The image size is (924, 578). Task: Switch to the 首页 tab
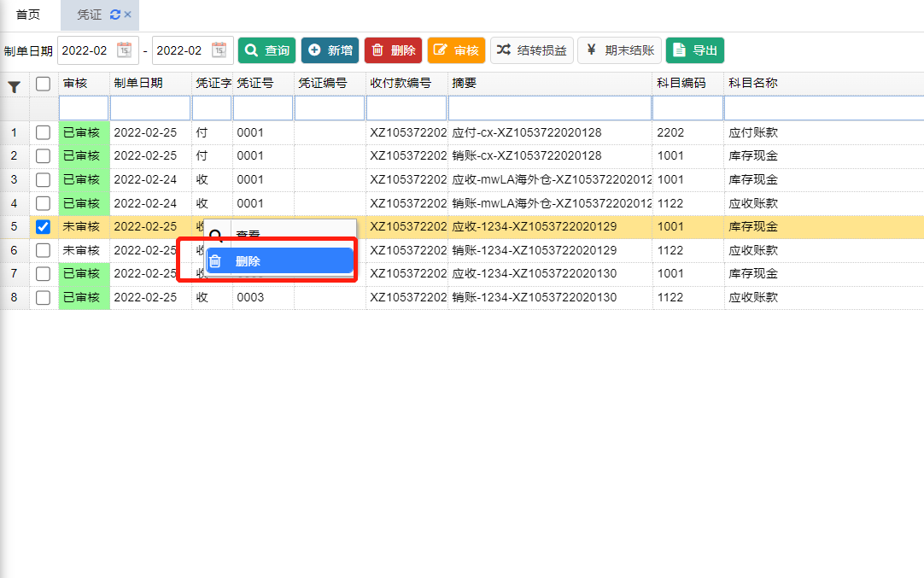[x=28, y=15]
